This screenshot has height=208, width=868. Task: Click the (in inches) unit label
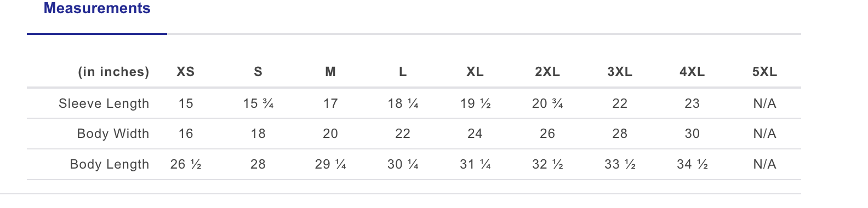(114, 72)
